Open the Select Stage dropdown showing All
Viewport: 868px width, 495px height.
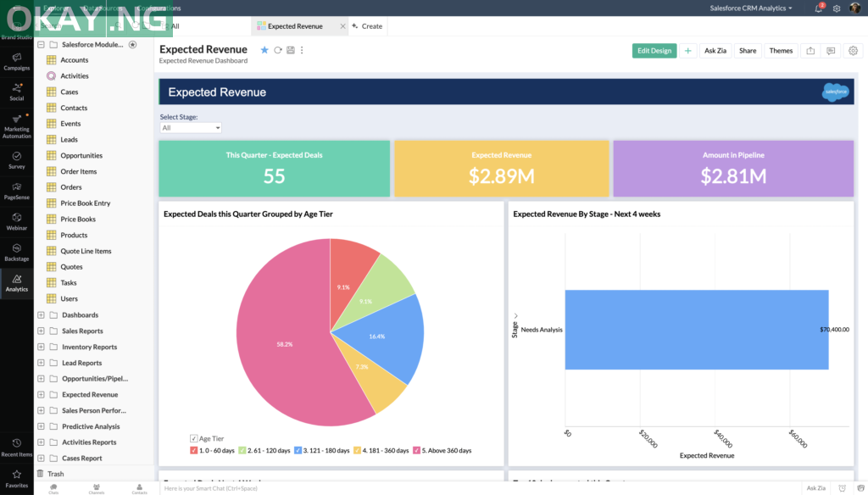pos(191,128)
